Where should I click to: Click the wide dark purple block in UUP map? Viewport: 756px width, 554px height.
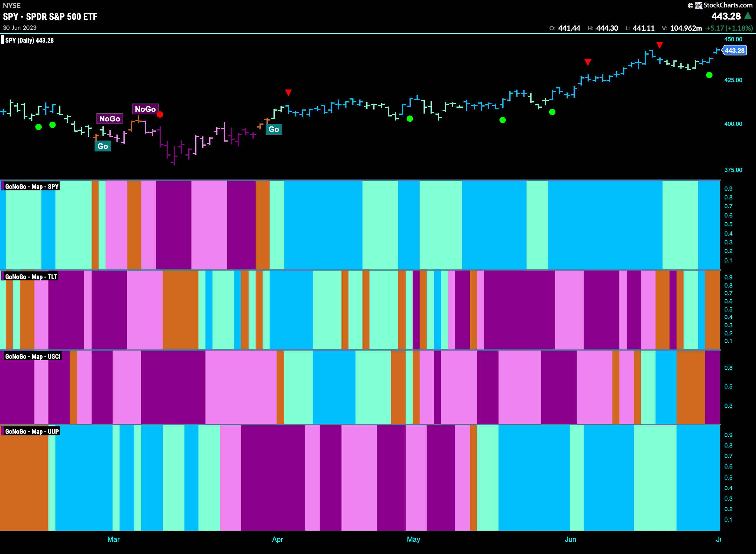coord(273,478)
